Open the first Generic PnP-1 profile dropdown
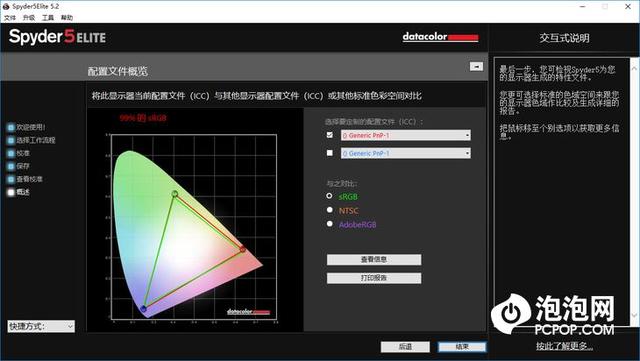 pos(406,135)
